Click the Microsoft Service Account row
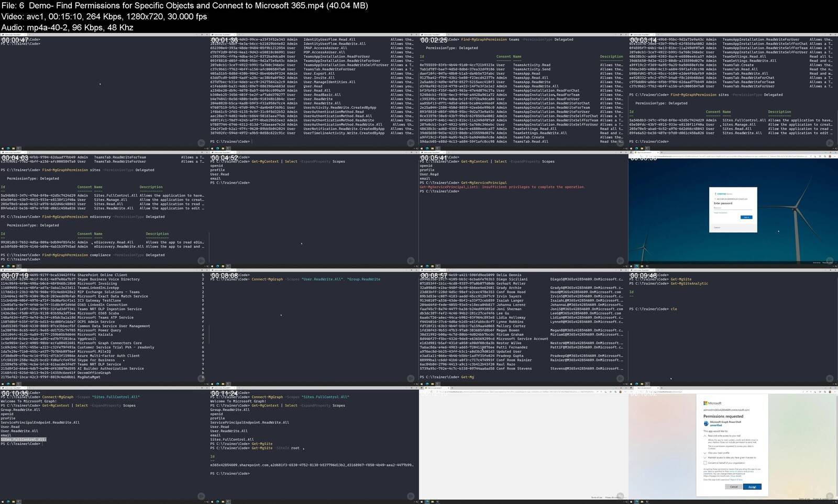Image resolution: width=838 pixels, height=504 pixels. tap(522, 339)
